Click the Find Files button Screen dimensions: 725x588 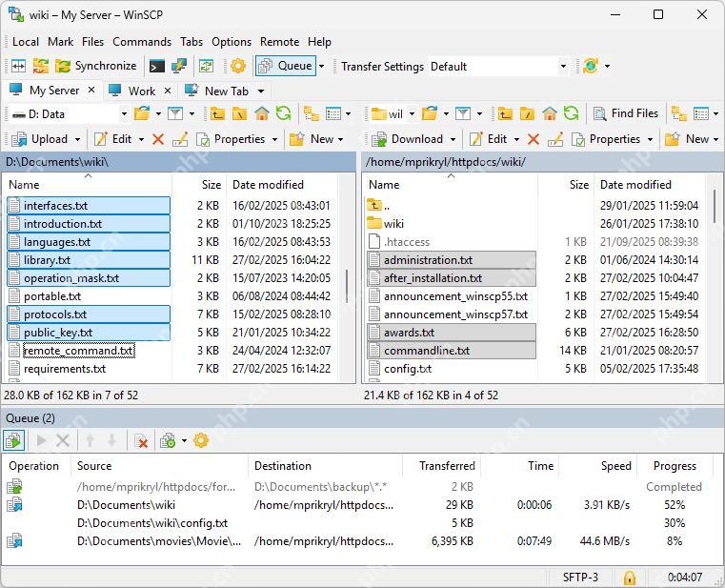tap(626, 113)
